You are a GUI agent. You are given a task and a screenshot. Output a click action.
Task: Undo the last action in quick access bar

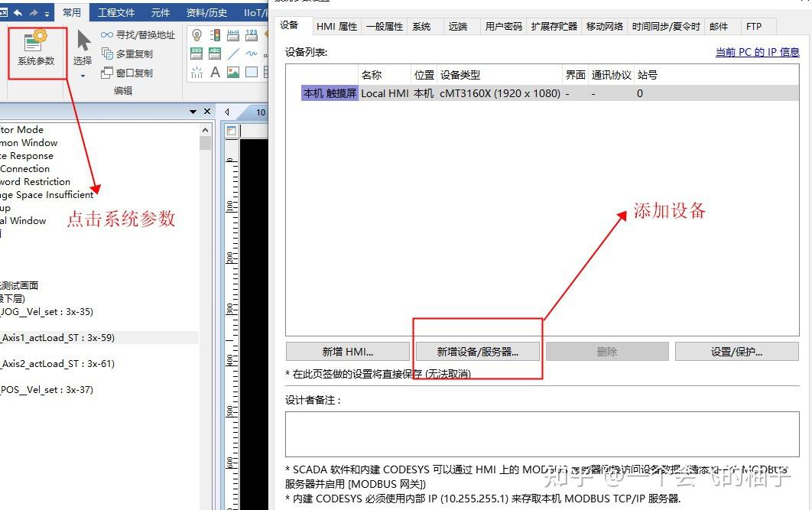click(18, 12)
